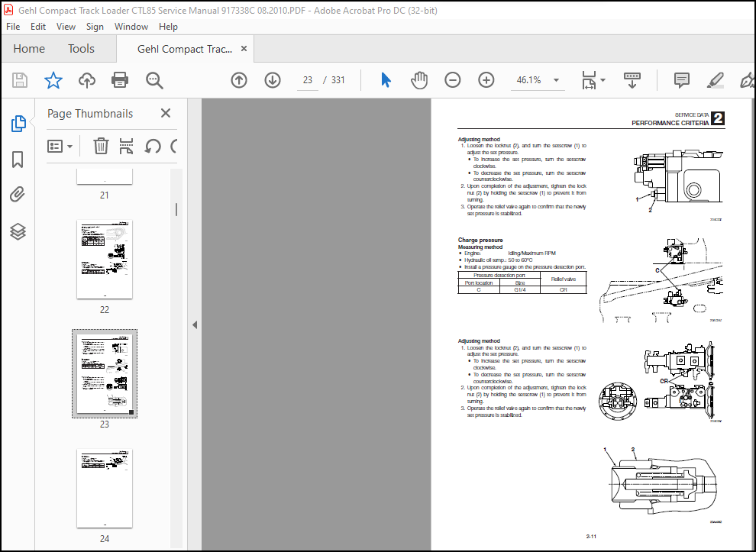Switch to the Tools tab
This screenshot has width=756, height=552.
[81, 49]
